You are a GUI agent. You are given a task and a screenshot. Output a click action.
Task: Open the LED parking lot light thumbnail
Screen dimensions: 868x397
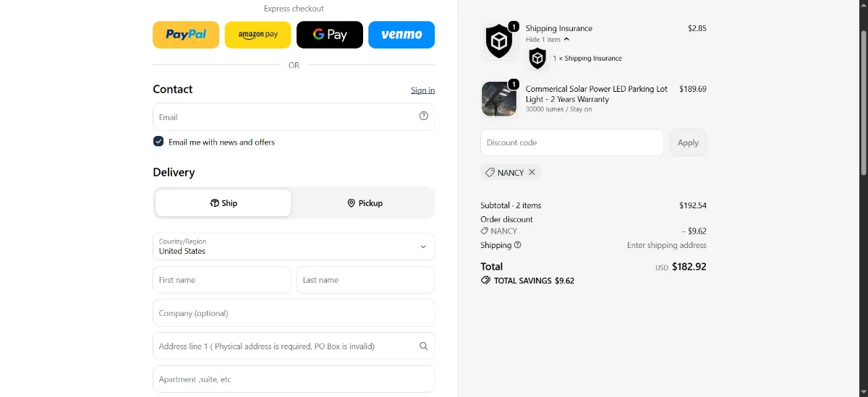tap(498, 99)
